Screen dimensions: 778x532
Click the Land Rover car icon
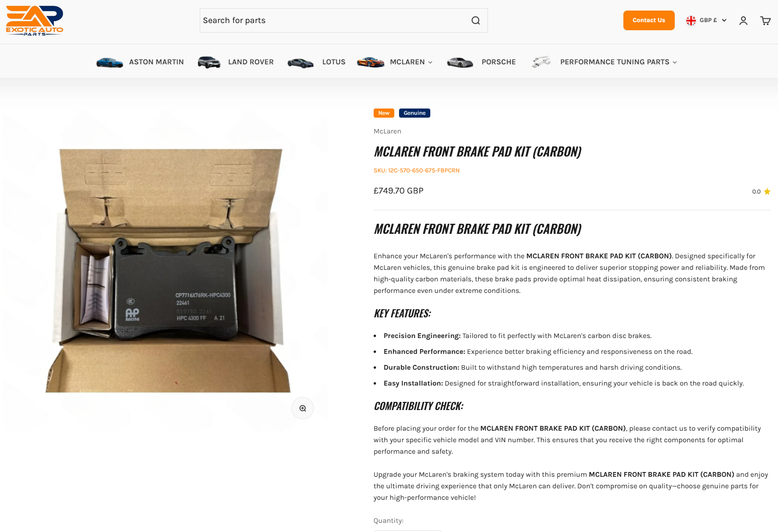click(x=209, y=62)
